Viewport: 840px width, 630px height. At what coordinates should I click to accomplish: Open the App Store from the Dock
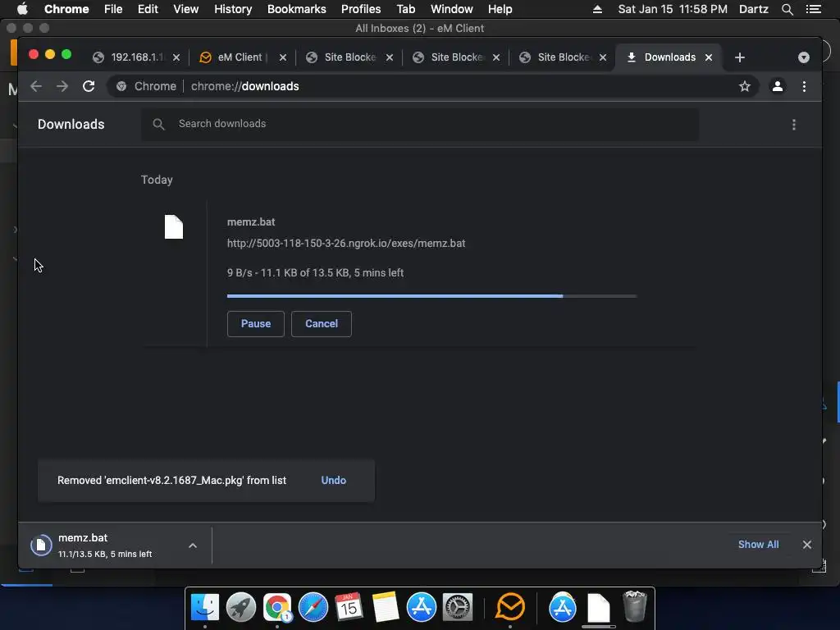(x=421, y=607)
